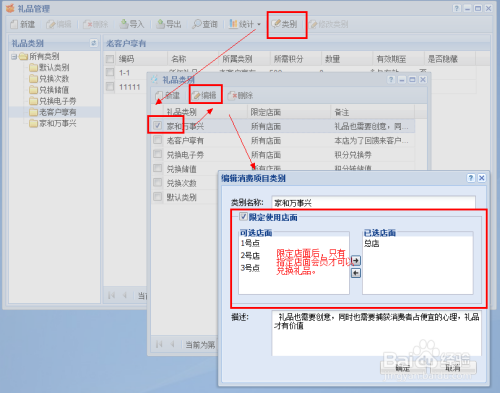Click the 类别名称 text field
This screenshot has height=393, width=500.
coord(373,203)
